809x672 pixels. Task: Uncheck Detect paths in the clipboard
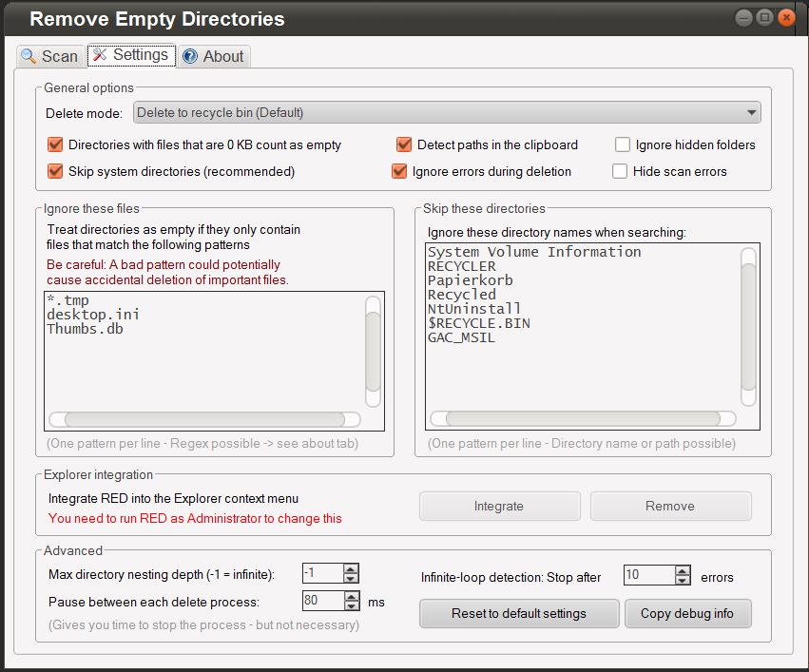point(404,145)
